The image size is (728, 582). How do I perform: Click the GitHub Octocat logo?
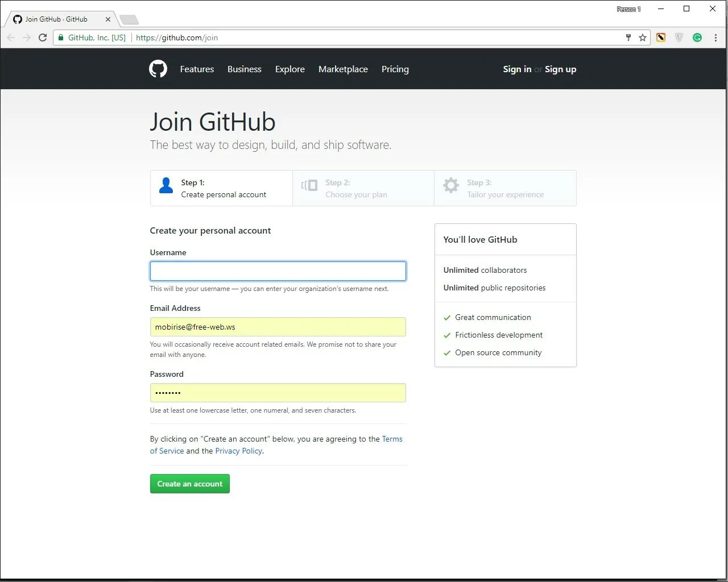pyautogui.click(x=158, y=69)
